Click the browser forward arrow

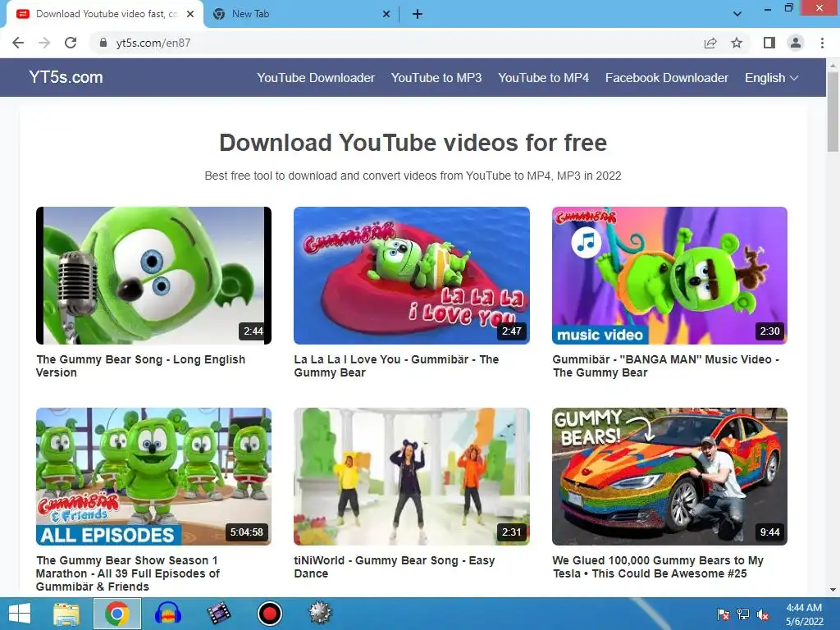click(44, 43)
